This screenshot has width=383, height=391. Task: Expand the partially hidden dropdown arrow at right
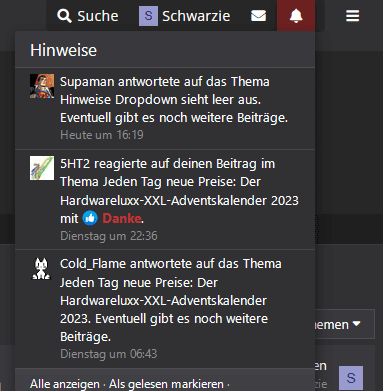click(x=357, y=324)
